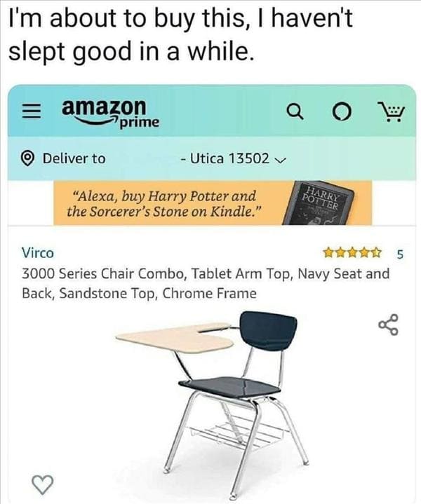Open the Virco brand link

point(38,253)
